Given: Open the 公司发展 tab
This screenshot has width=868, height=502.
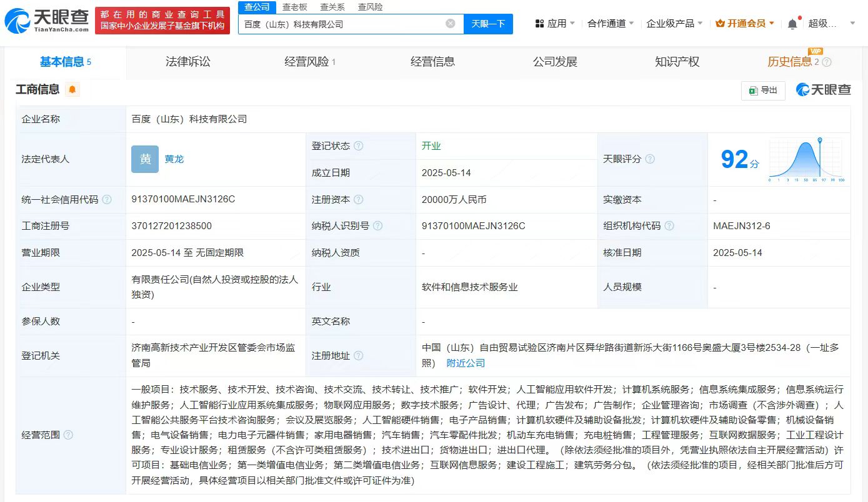Looking at the screenshot, I should click(555, 62).
